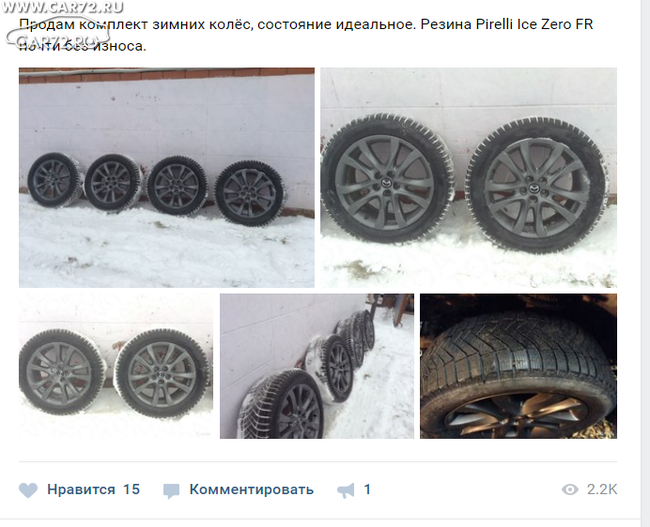Click the comment speech bubble icon
This screenshot has height=527, width=650.
pos(171,491)
